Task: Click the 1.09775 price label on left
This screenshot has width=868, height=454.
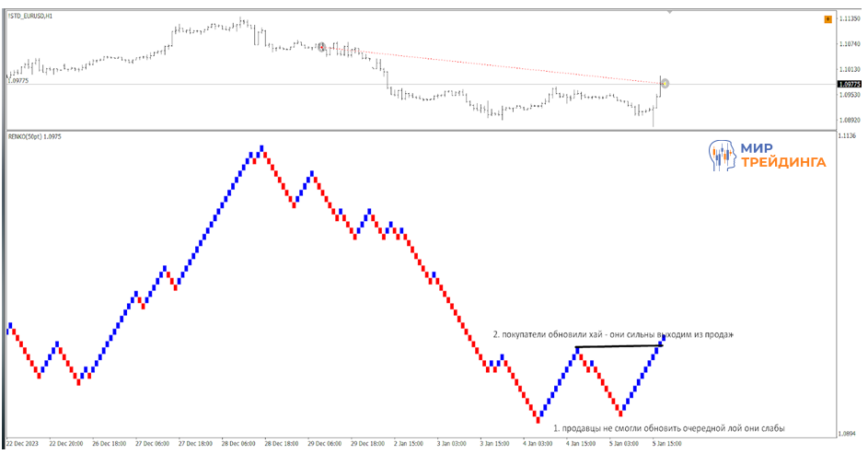Action: coord(18,81)
